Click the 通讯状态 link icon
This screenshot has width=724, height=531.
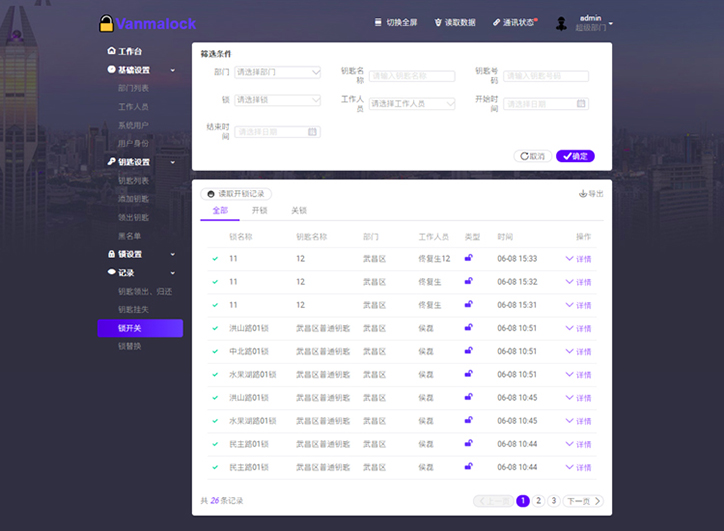497,22
